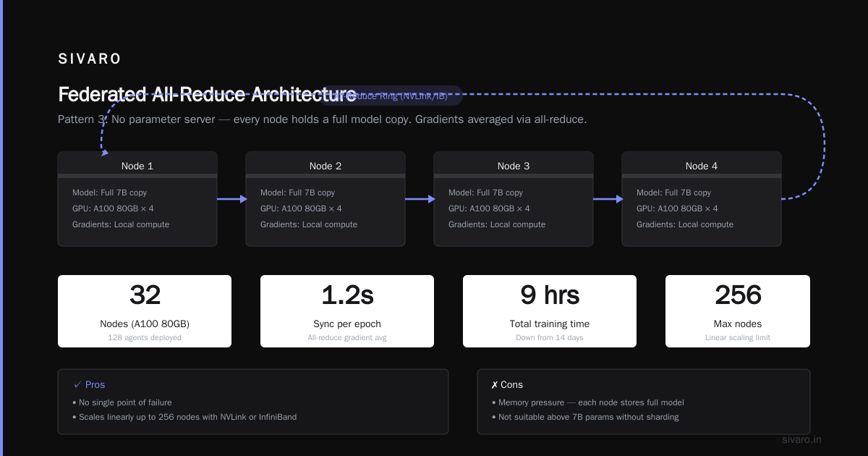The image size is (868, 456).
Task: Click Node 3's Model: Full 7B copy line
Action: [x=485, y=193]
